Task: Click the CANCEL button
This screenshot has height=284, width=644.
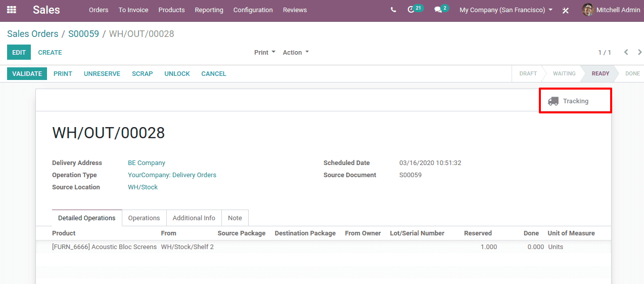Action: click(x=214, y=73)
